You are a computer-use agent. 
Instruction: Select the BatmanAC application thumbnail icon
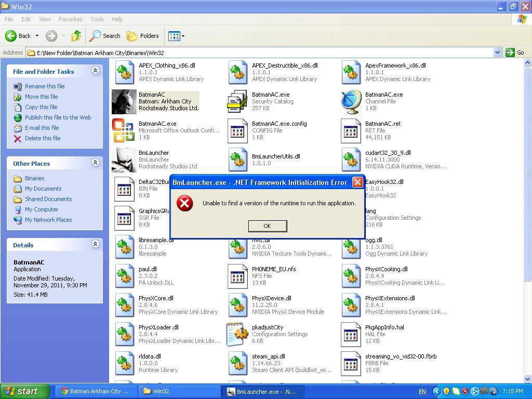pyautogui.click(x=124, y=101)
